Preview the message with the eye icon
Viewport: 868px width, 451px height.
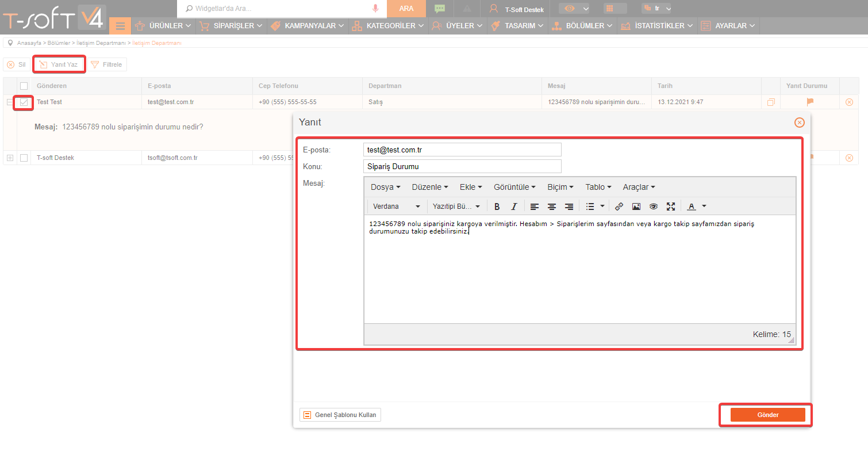654,207
